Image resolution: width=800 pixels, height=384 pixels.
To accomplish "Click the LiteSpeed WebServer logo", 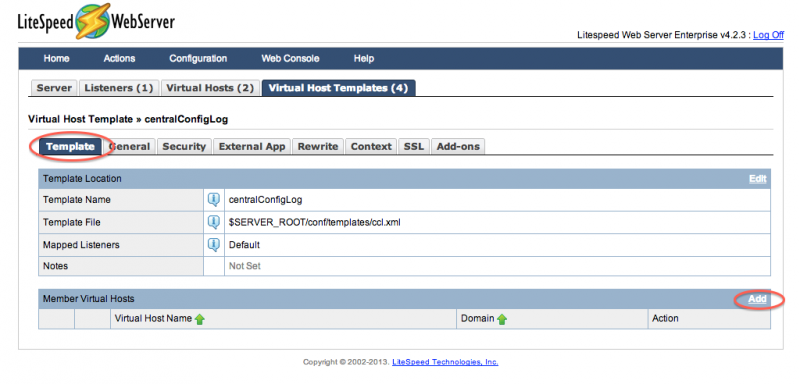I will coord(96,21).
